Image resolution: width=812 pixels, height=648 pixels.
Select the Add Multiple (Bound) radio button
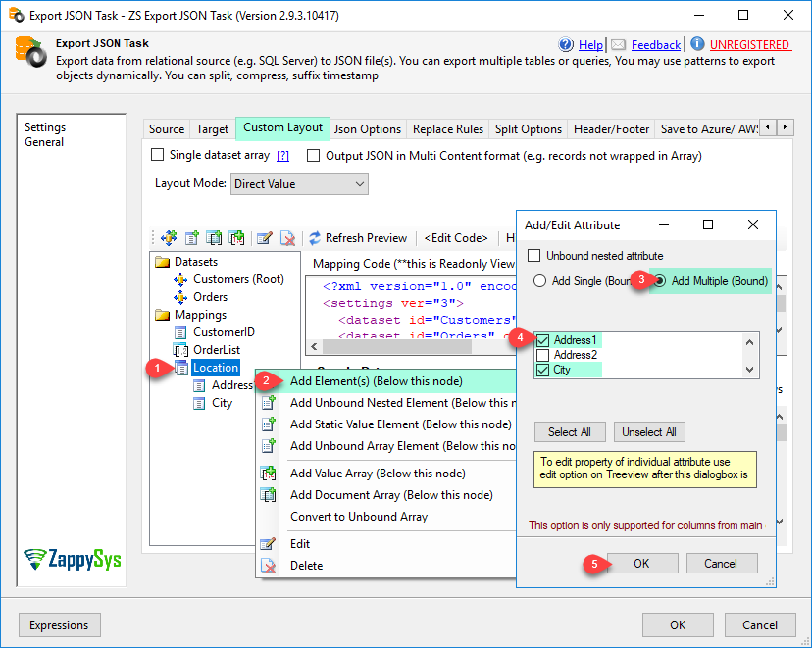click(x=659, y=281)
